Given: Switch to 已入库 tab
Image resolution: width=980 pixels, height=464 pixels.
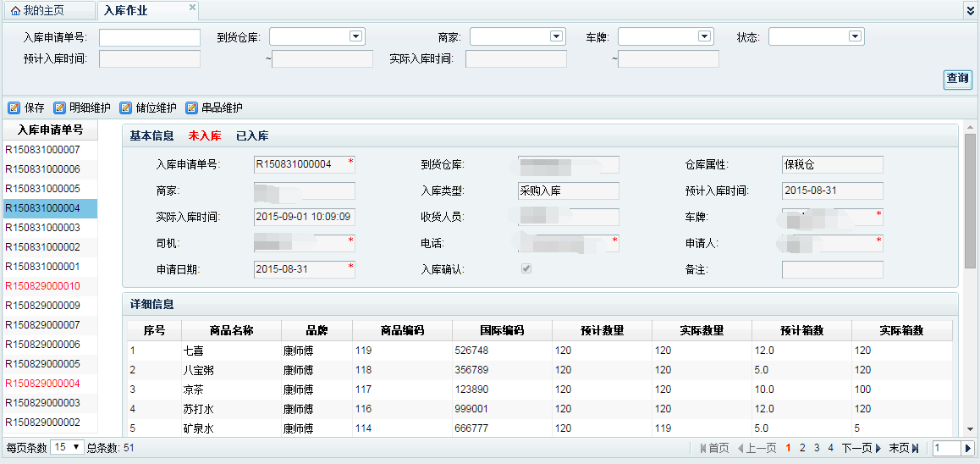Looking at the screenshot, I should click(x=252, y=135).
